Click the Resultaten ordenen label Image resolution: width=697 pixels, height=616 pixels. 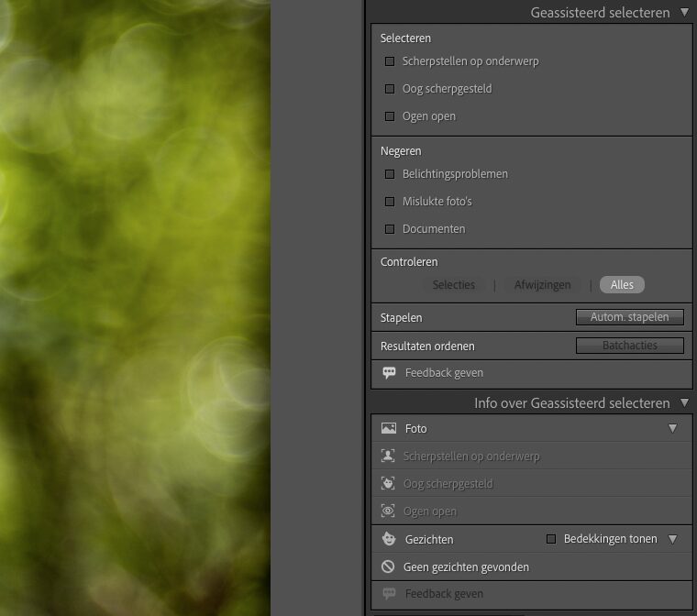click(427, 346)
